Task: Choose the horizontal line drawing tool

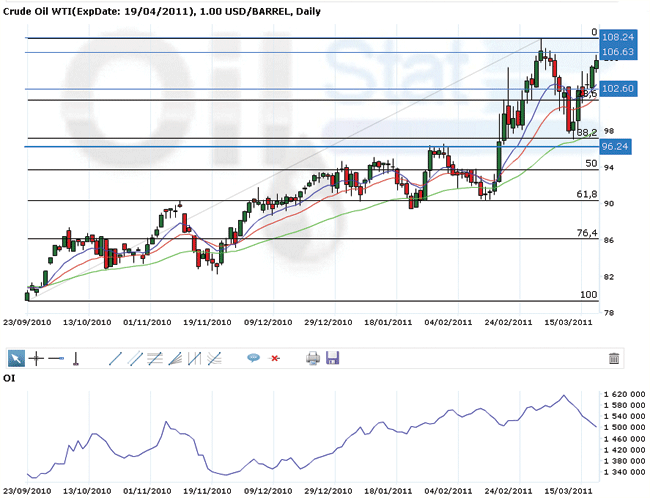Action: (x=56, y=358)
